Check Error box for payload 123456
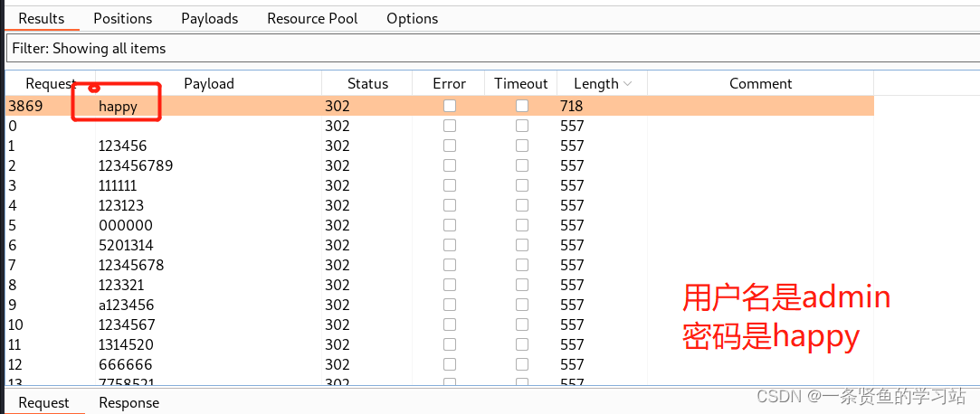The height and width of the screenshot is (414, 980). (450, 146)
